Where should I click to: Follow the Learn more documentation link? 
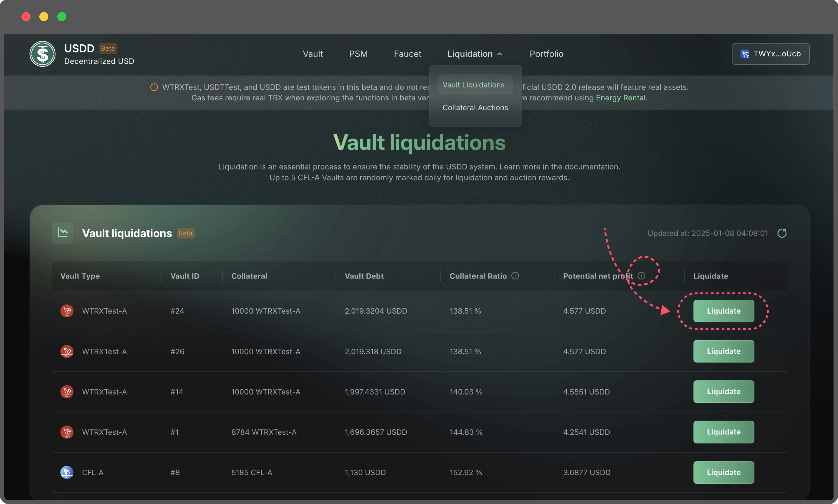[520, 167]
